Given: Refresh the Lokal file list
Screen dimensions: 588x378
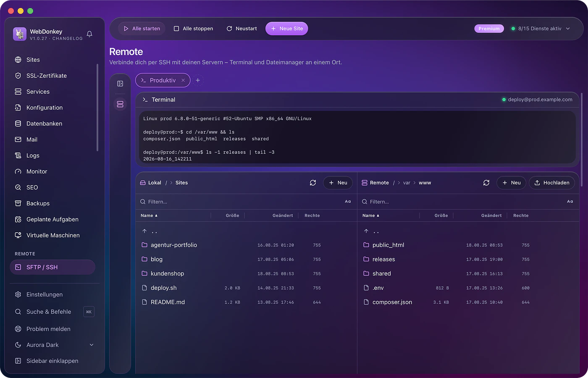Looking at the screenshot, I should (x=313, y=183).
